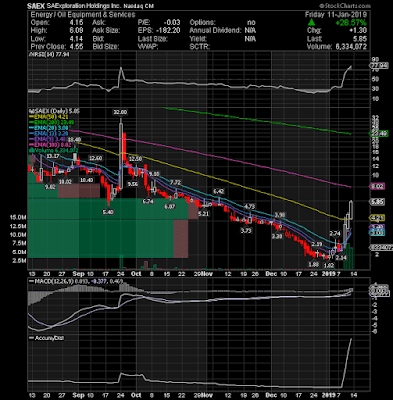Image resolution: width=393 pixels, height=400 pixels.
Task: Click the RSI 77.94 value tag on right axis
Action: coord(379,66)
